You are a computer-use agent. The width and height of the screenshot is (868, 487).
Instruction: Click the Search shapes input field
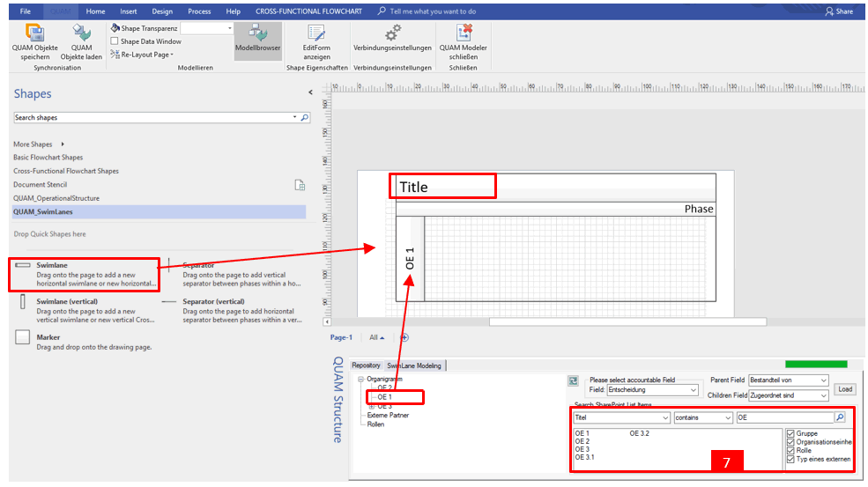click(152, 117)
